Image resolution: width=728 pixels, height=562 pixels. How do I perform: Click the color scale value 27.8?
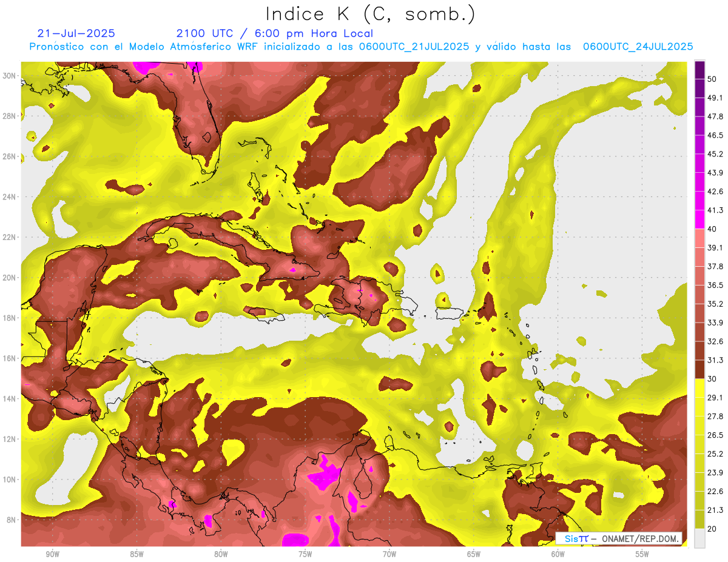point(715,416)
